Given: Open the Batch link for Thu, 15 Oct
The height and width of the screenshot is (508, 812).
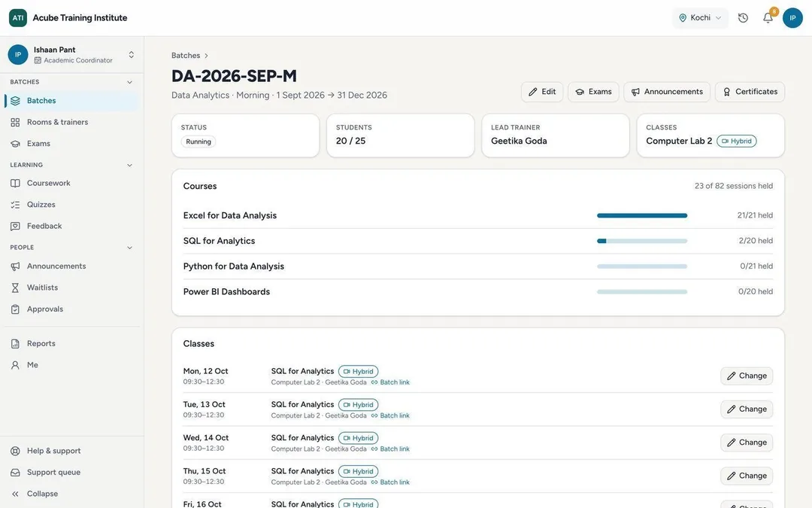Looking at the screenshot, I should pos(390,482).
